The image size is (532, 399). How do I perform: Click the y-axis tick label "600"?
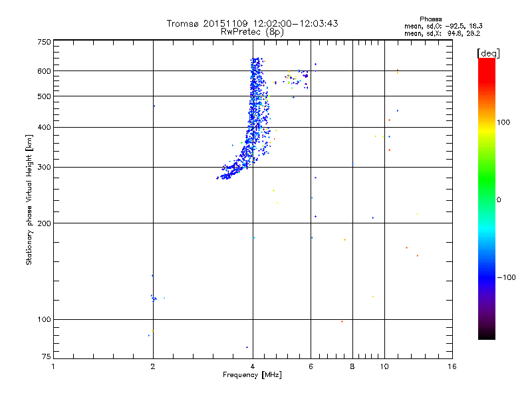(x=44, y=71)
